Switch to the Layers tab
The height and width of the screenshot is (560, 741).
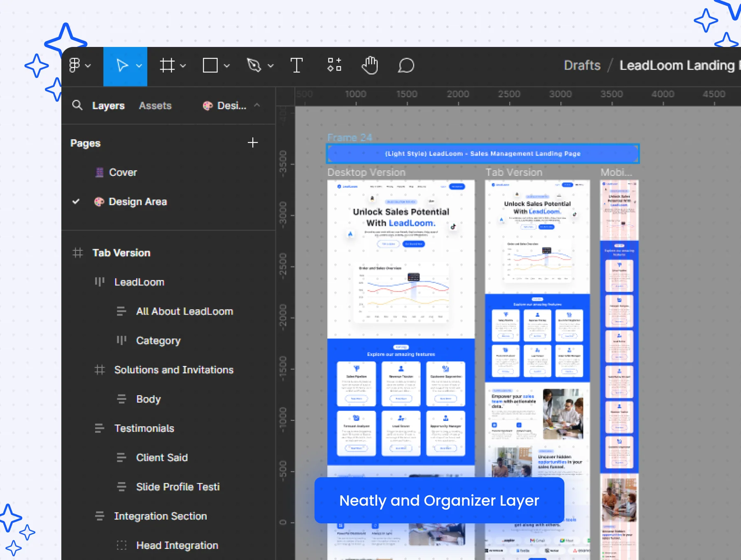point(108,106)
